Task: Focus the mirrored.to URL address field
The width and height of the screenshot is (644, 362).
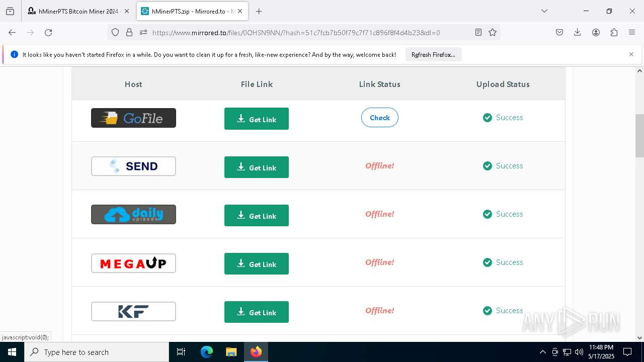Action: click(x=296, y=32)
